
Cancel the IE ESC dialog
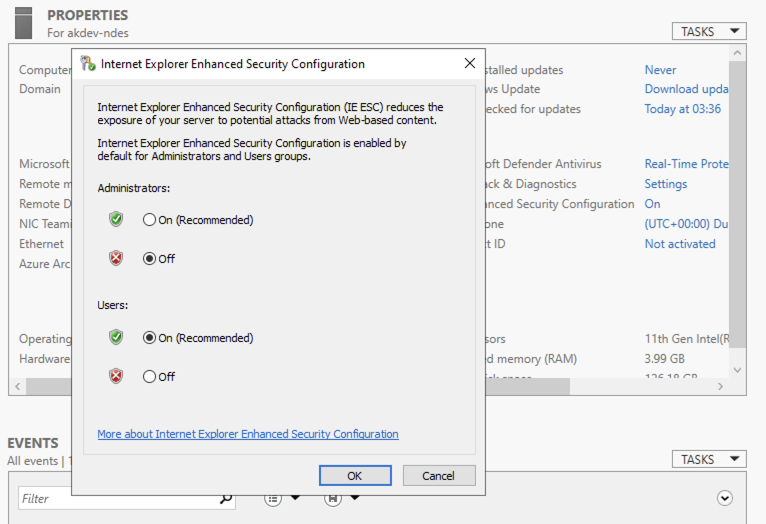point(439,476)
